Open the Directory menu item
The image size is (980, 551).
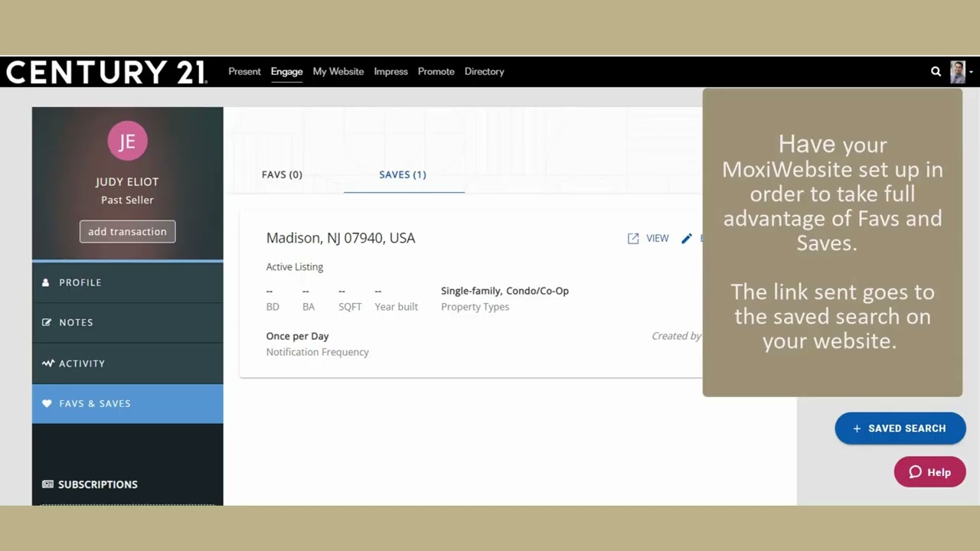tap(484, 71)
